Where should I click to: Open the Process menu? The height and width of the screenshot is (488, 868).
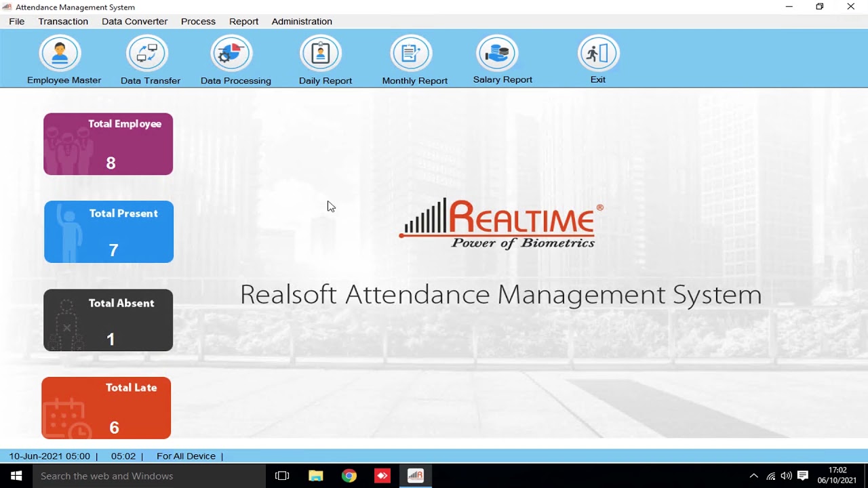[198, 22]
